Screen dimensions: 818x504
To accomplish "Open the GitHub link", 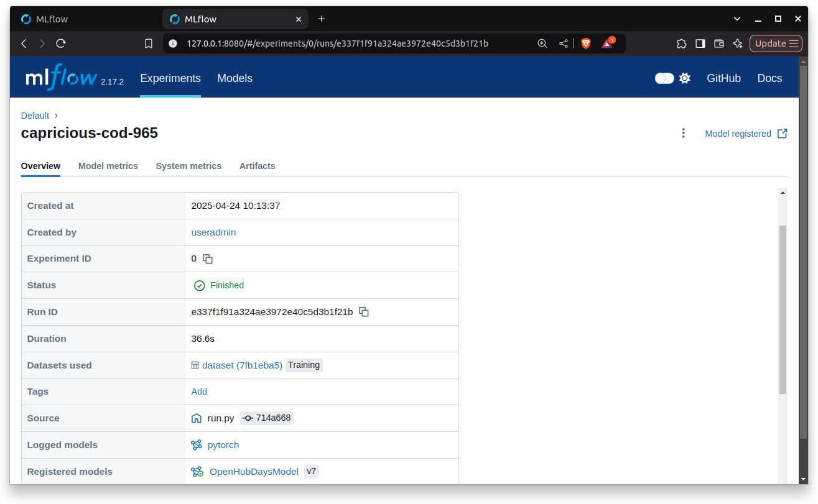I will click(x=723, y=78).
